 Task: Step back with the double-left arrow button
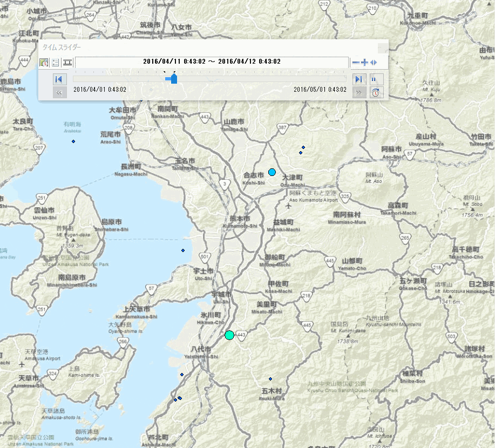(59, 92)
